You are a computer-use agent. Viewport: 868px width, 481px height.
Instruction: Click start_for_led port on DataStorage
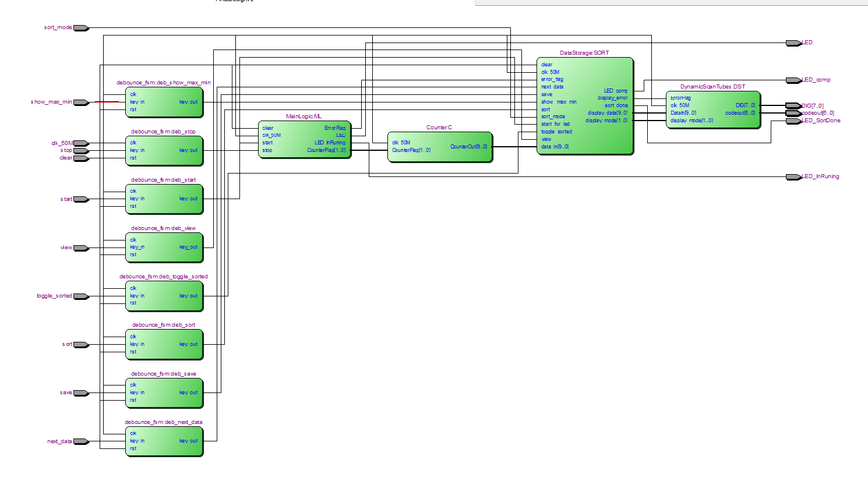pyautogui.click(x=555, y=124)
